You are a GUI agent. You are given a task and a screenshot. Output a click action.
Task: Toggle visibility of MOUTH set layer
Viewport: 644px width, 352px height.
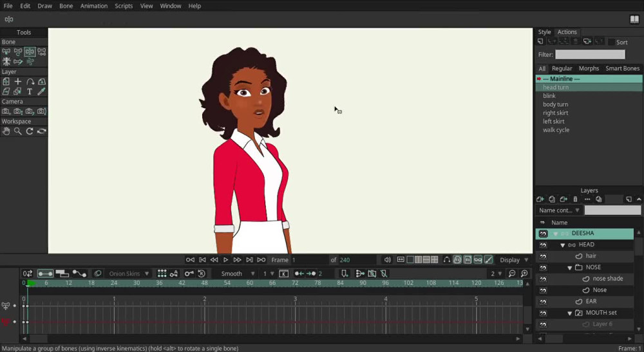pyautogui.click(x=543, y=313)
